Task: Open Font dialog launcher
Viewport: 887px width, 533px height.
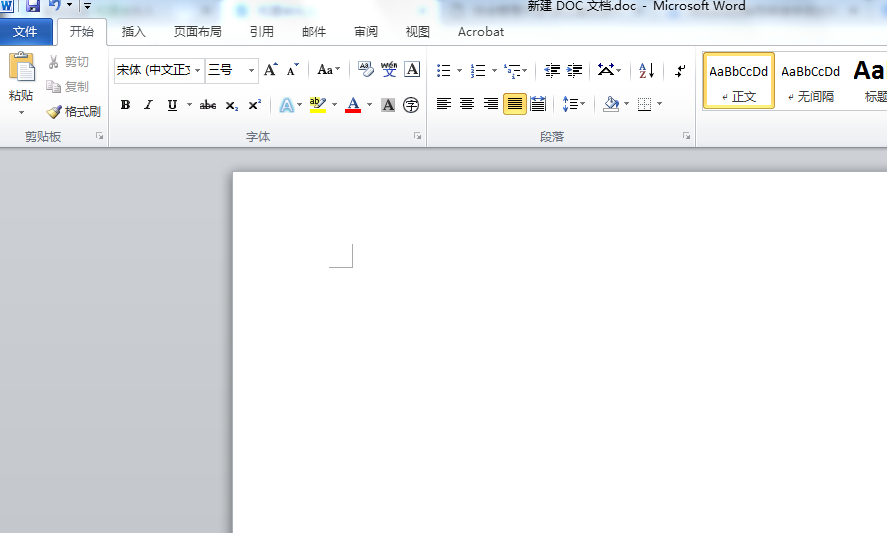Action: pyautogui.click(x=417, y=136)
